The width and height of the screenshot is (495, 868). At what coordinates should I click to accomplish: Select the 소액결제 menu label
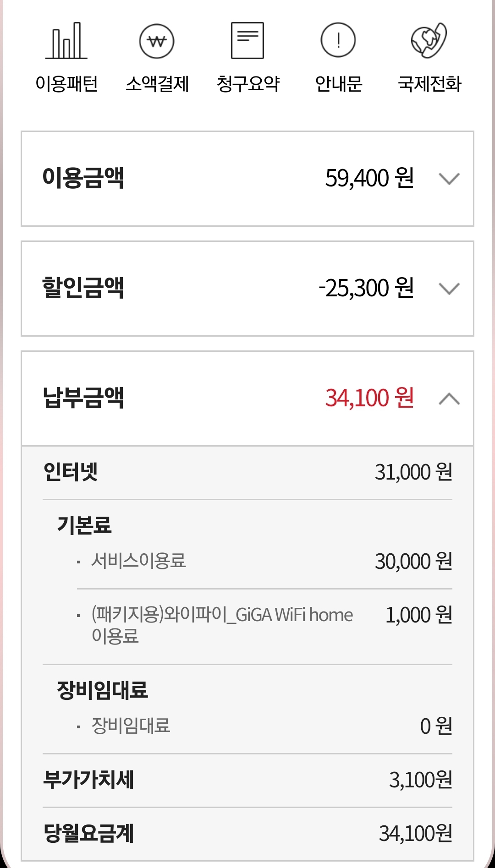tap(157, 84)
